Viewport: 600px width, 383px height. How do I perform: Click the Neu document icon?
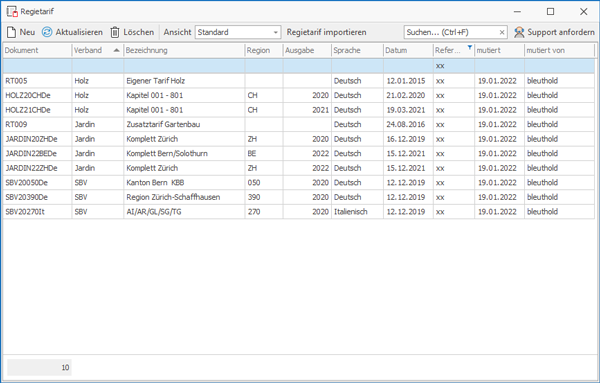click(x=11, y=32)
